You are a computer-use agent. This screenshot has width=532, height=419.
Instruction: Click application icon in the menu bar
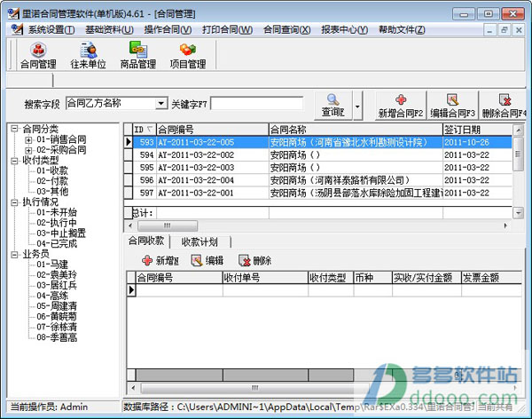click(x=17, y=29)
